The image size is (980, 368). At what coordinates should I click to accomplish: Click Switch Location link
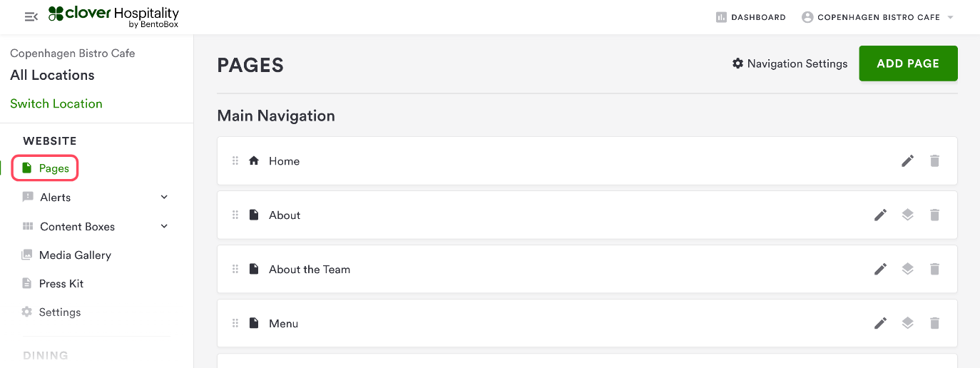click(x=56, y=104)
